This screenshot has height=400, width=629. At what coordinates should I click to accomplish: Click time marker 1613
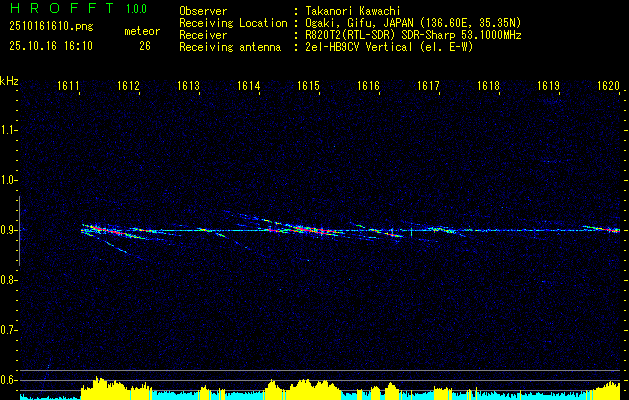pos(188,85)
